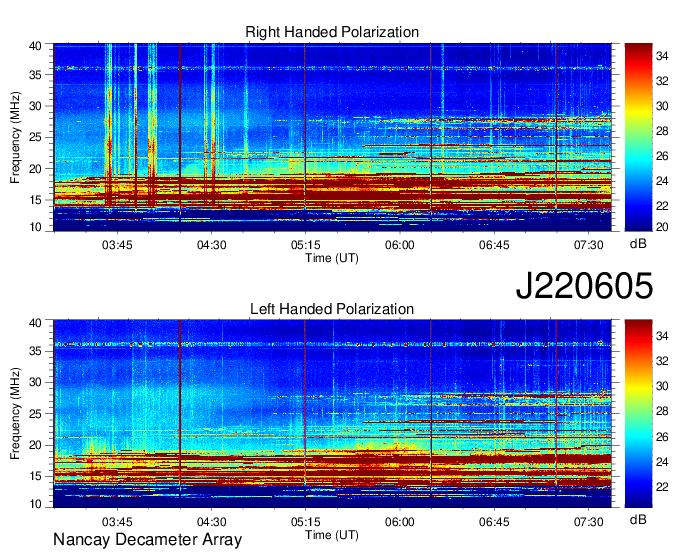680x552 pixels.
Task: Click the 24 label on the bottom colorbar scale
Action: [662, 462]
